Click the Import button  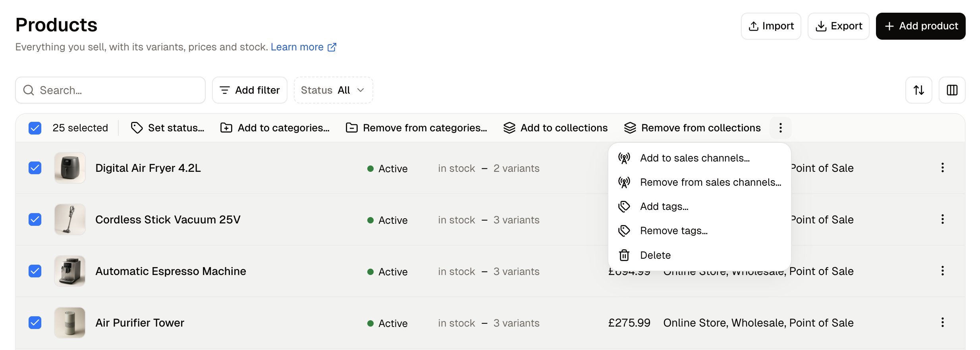[771, 26]
